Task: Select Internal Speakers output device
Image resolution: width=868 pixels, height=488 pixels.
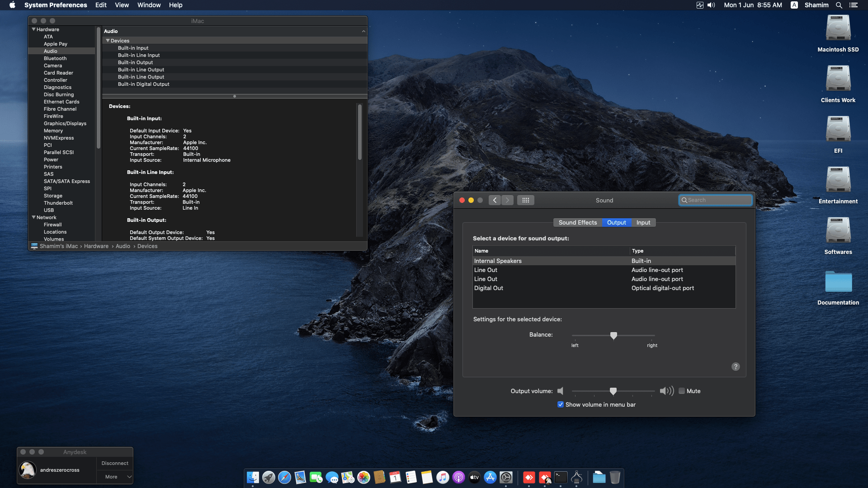Action: [x=604, y=261]
